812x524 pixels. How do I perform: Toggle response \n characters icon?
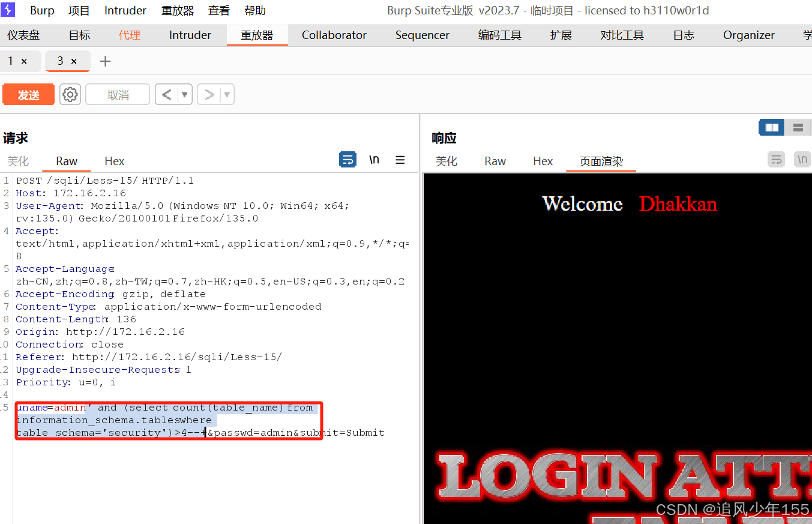(802, 160)
